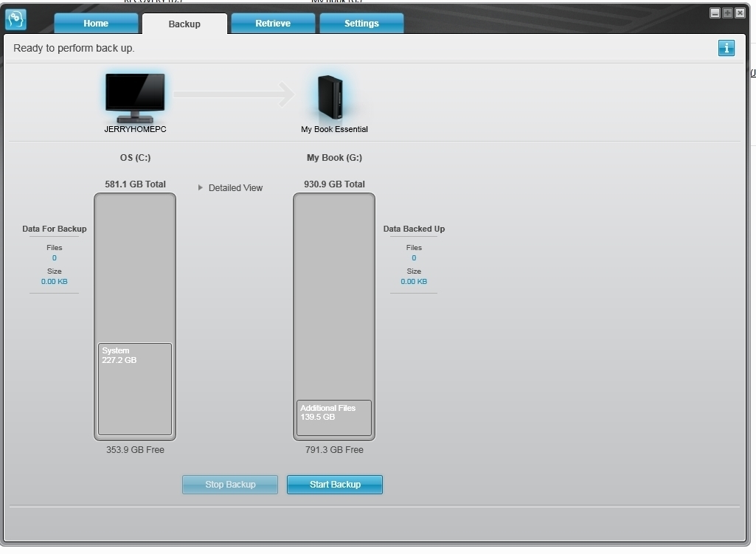Click the OS (C:) drive heading

tap(135, 158)
